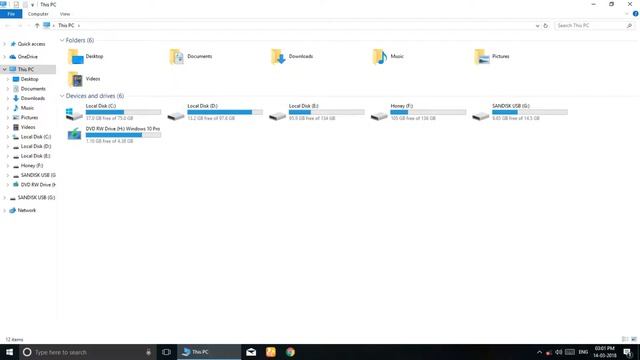Select Local Disk (D:) drive icon
This screenshot has width=640, height=360.
[x=176, y=116]
